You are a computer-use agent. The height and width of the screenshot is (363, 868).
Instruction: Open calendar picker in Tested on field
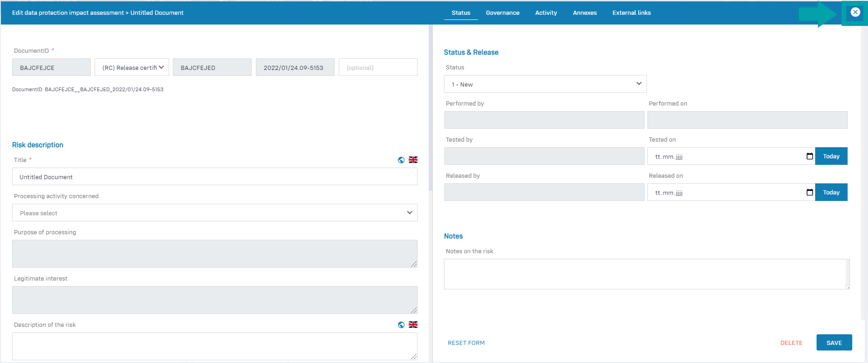coord(810,156)
